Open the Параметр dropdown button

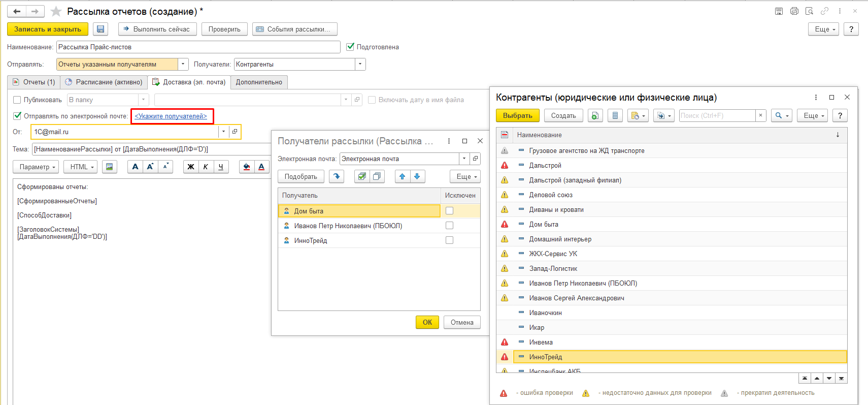pos(36,167)
